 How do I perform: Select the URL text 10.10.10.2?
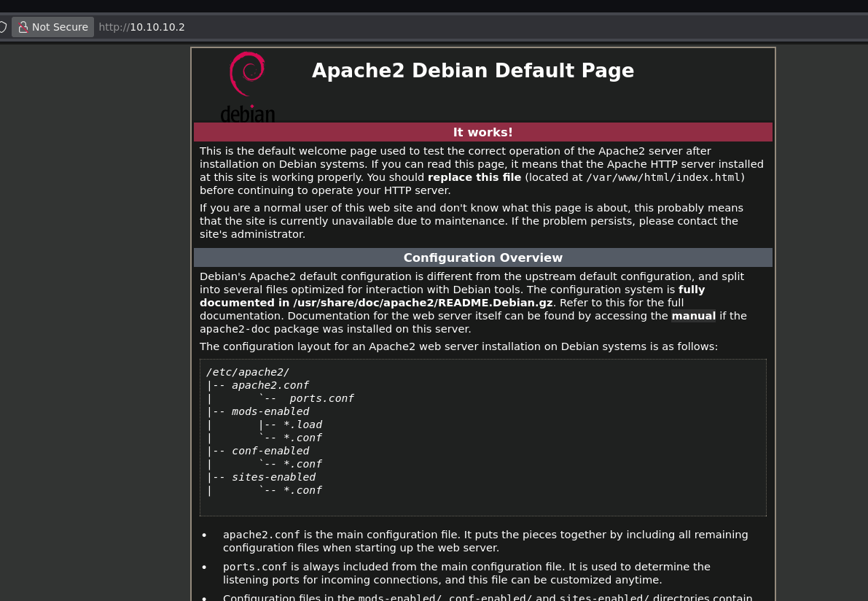pos(157,27)
